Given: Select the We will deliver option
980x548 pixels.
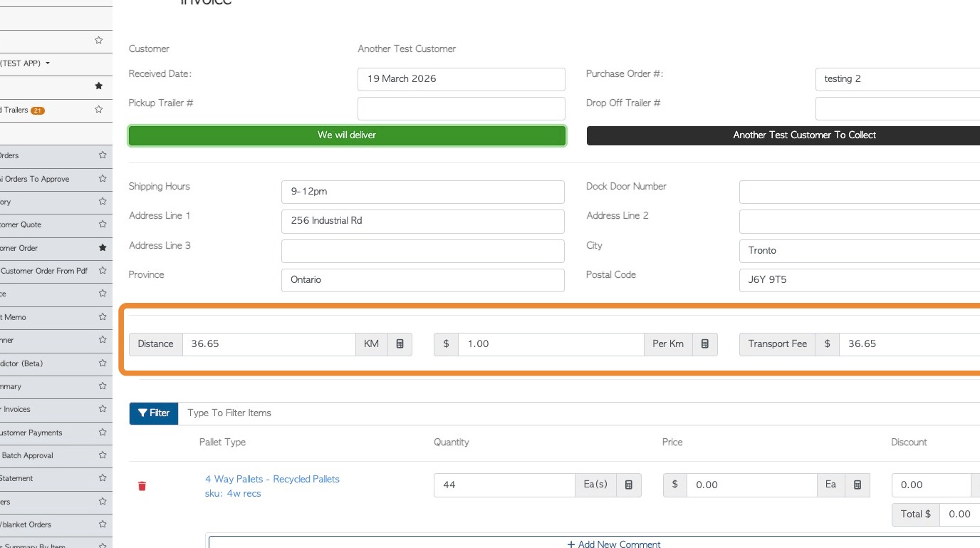Looking at the screenshot, I should coord(347,135).
